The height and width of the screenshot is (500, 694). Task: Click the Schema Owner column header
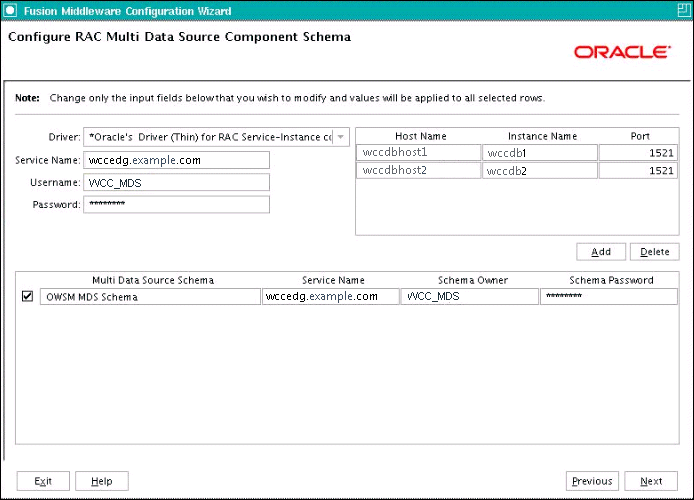(x=473, y=280)
